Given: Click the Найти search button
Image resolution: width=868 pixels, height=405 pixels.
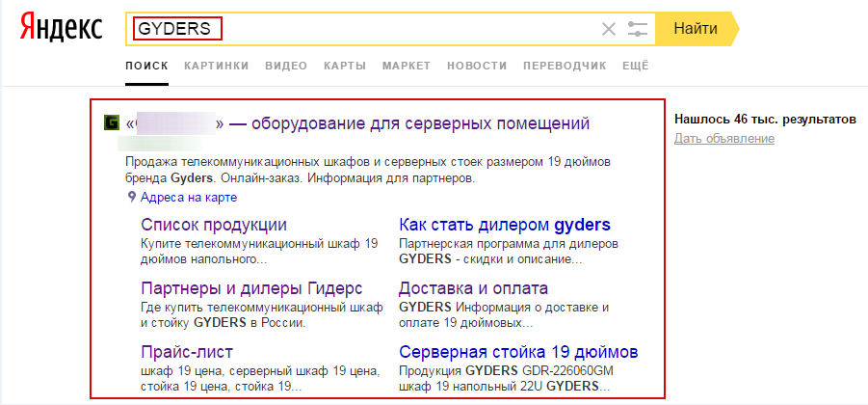Looking at the screenshot, I should [697, 29].
